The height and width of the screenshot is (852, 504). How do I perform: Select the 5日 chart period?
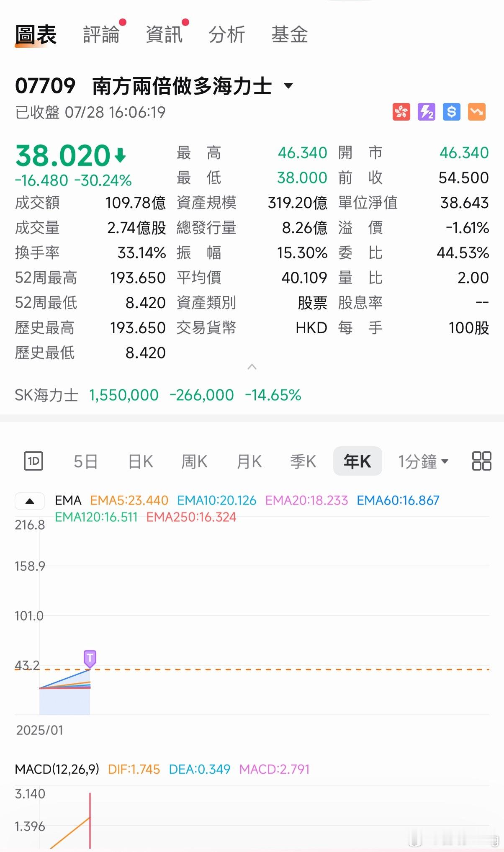(86, 461)
